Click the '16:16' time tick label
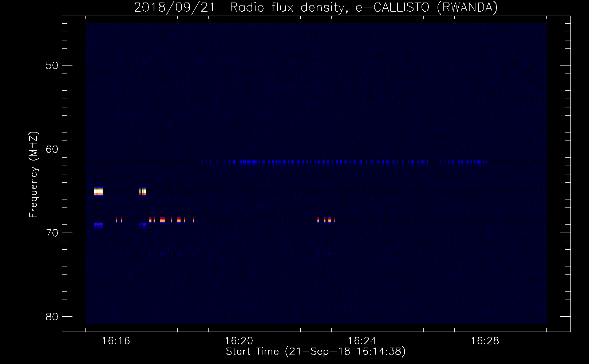The height and width of the screenshot is (364, 589). pos(116,341)
